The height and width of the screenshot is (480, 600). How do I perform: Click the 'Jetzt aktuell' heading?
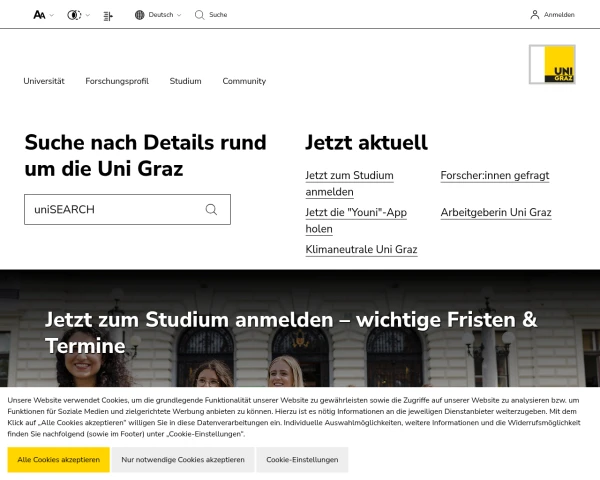366,142
